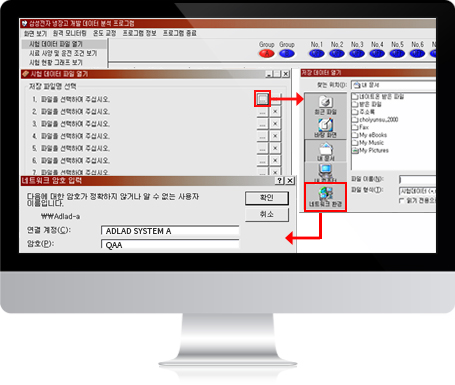Select the No.4 blue indicator button

tap(377, 53)
